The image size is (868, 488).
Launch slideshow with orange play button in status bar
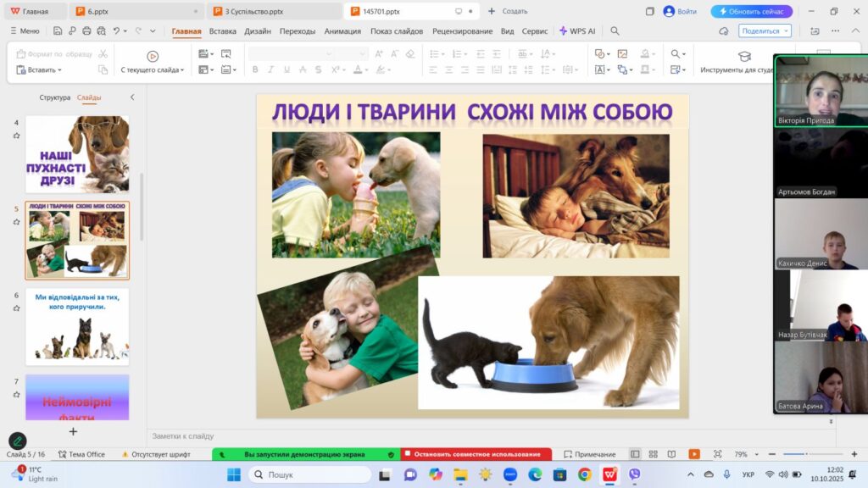pyautogui.click(x=694, y=454)
